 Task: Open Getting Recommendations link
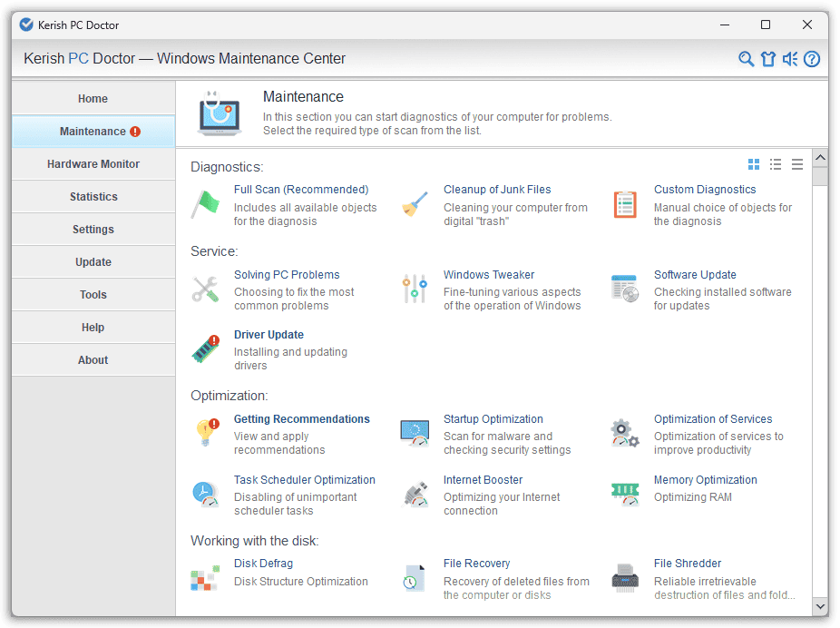pos(301,419)
